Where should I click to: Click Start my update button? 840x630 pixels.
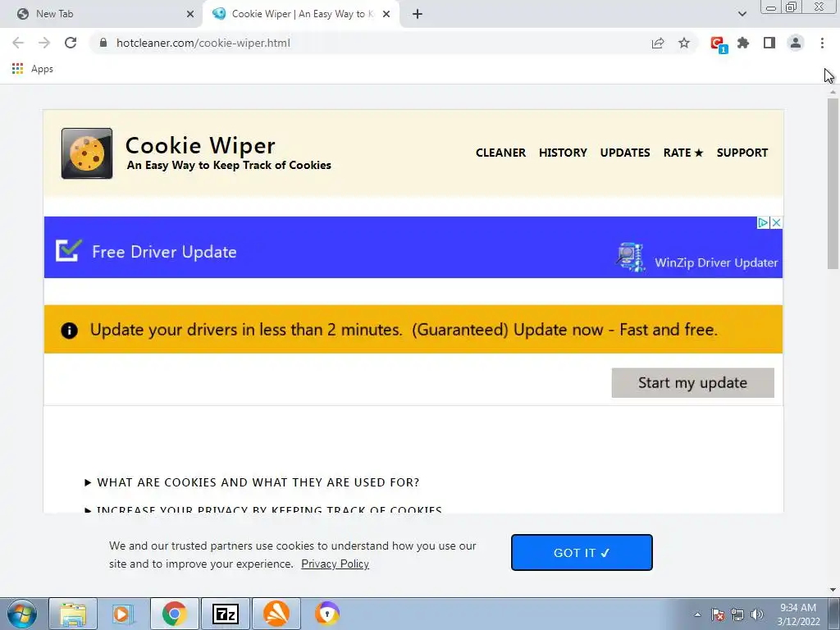tap(692, 382)
